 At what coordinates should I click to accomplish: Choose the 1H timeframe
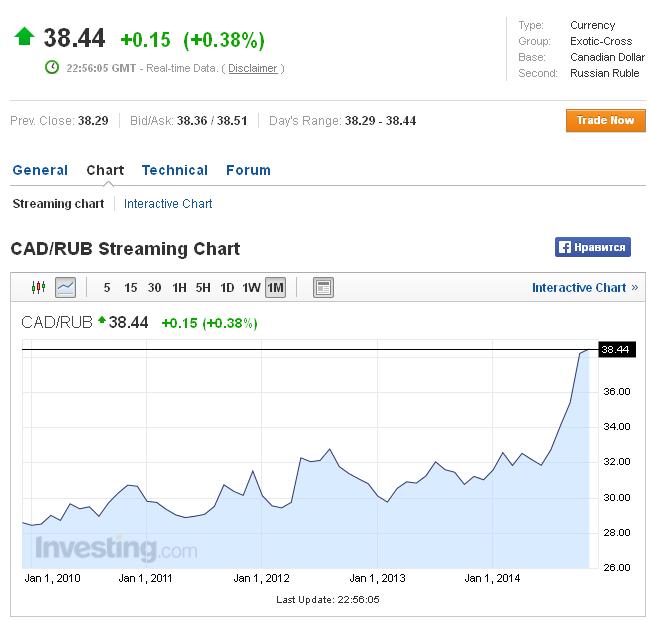point(179,288)
